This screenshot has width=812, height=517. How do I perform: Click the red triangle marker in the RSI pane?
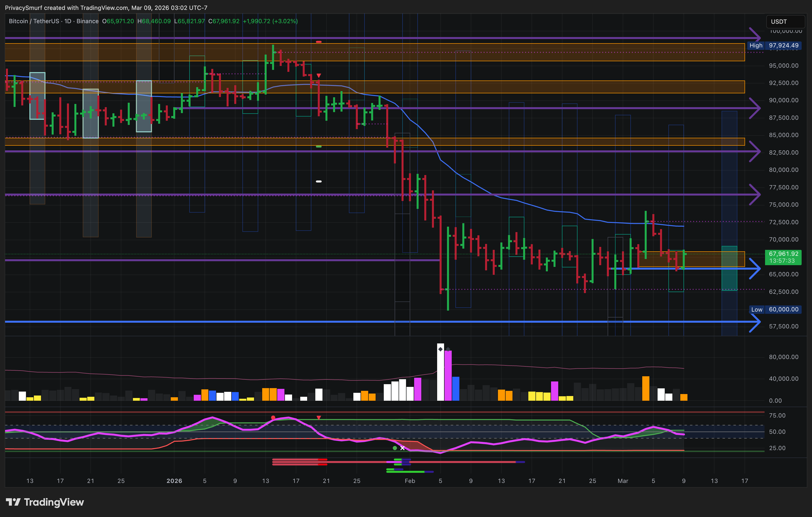pyautogui.click(x=319, y=418)
